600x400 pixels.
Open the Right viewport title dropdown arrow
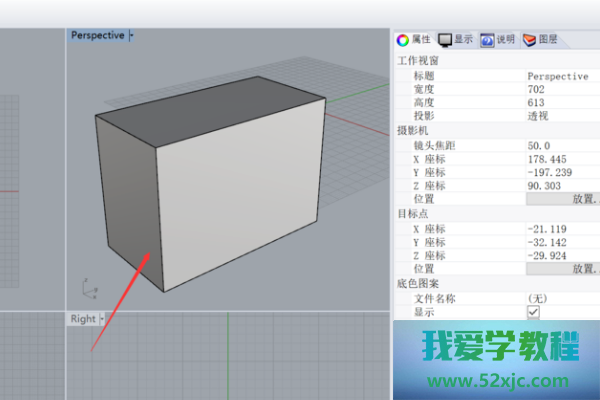point(102,319)
